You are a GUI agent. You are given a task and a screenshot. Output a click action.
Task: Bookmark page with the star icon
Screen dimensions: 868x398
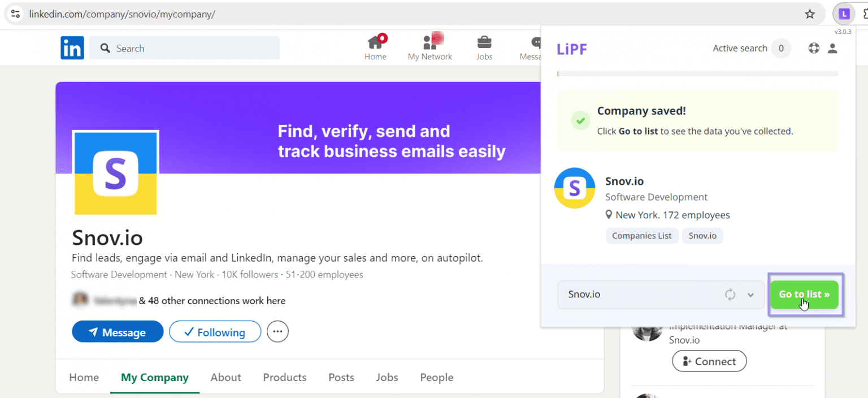point(810,14)
